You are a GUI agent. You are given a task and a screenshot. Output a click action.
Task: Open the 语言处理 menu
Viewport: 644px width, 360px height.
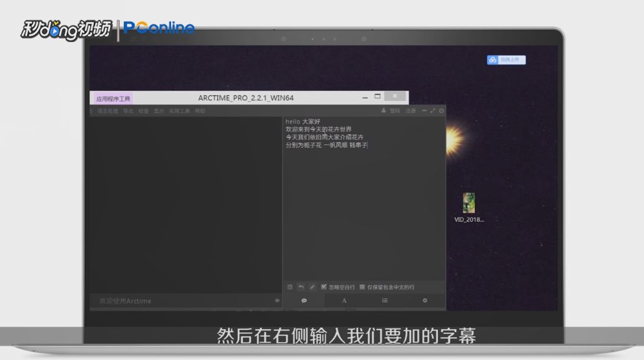click(108, 111)
